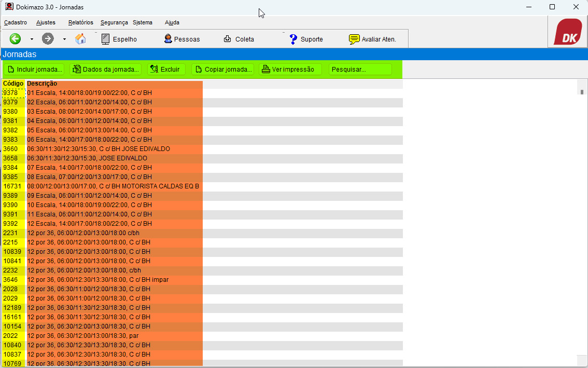Click the gray forward arrow icon
Viewport: 588px width, 368px height.
click(x=48, y=39)
